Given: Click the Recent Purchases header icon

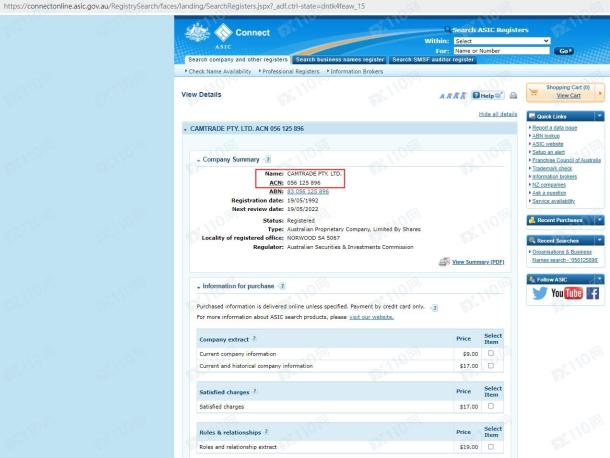Looking at the screenshot, I should (x=532, y=220).
